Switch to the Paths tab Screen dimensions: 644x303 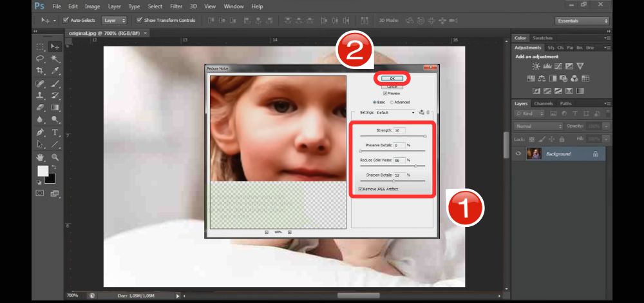[565, 104]
